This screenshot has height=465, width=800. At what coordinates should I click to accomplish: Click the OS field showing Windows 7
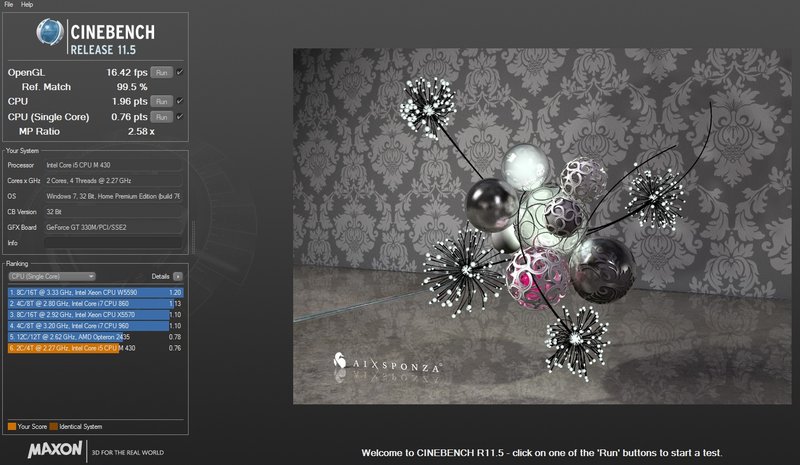(113, 197)
